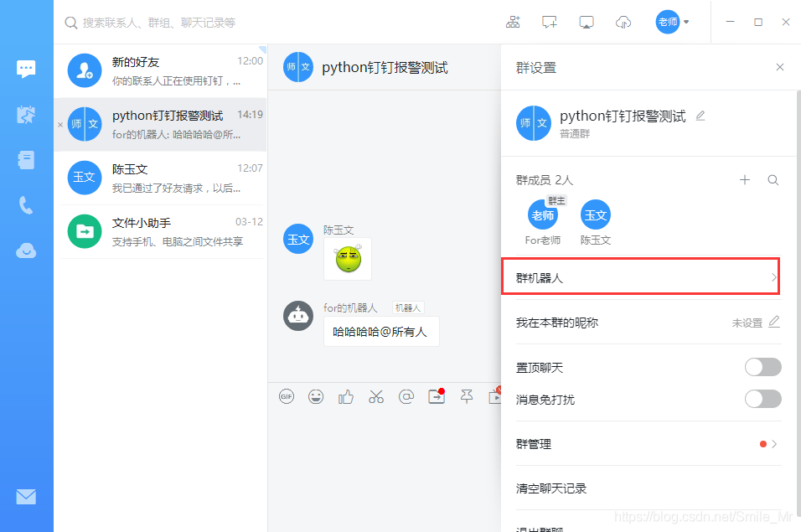Viewport: 801px width, 532px height.
Task: Edit the group name with the pencil icon
Action: click(x=700, y=116)
